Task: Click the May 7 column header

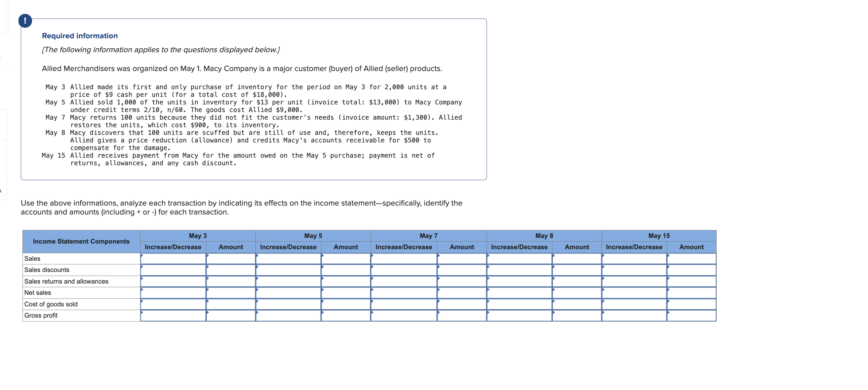Action: [x=428, y=236]
